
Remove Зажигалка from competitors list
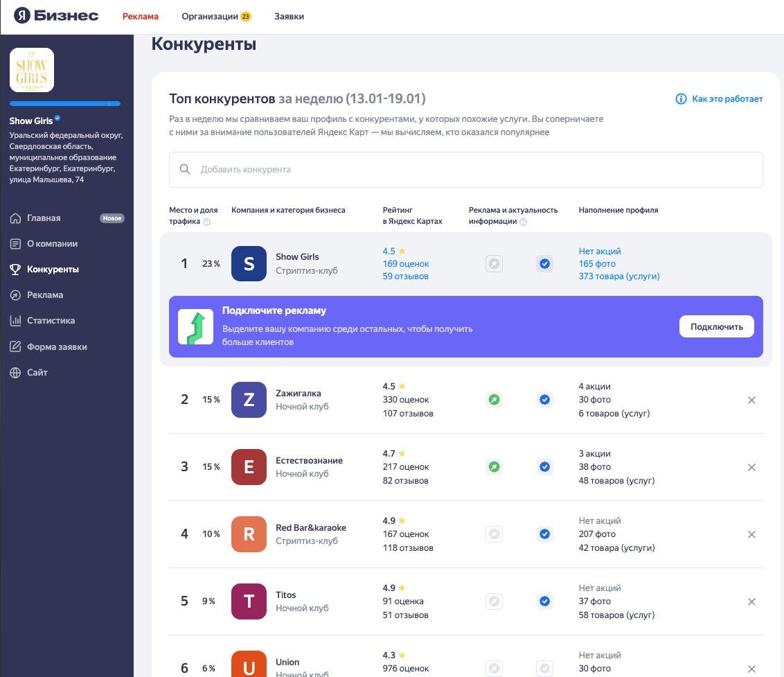pyautogui.click(x=751, y=400)
